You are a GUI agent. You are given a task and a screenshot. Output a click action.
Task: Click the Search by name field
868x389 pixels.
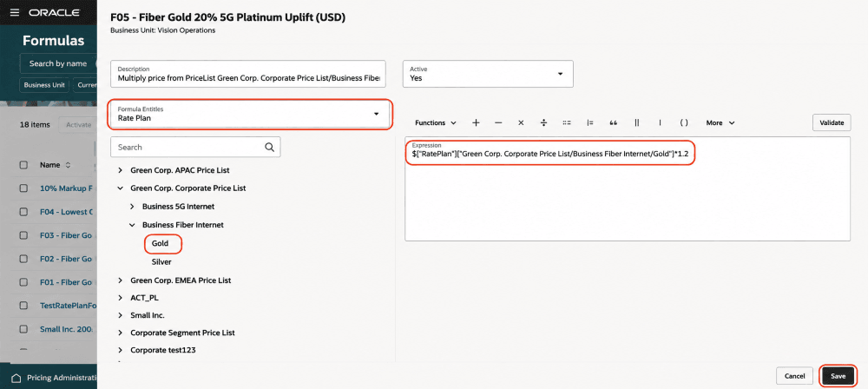pos(58,63)
